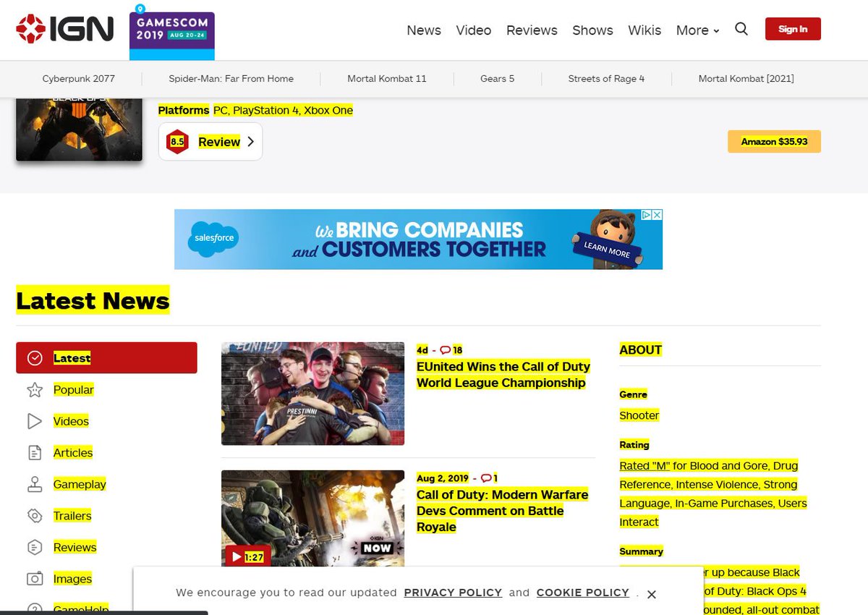This screenshot has width=868, height=615.
Task: Open Mortal Kombat 11 link
Action: (x=387, y=78)
